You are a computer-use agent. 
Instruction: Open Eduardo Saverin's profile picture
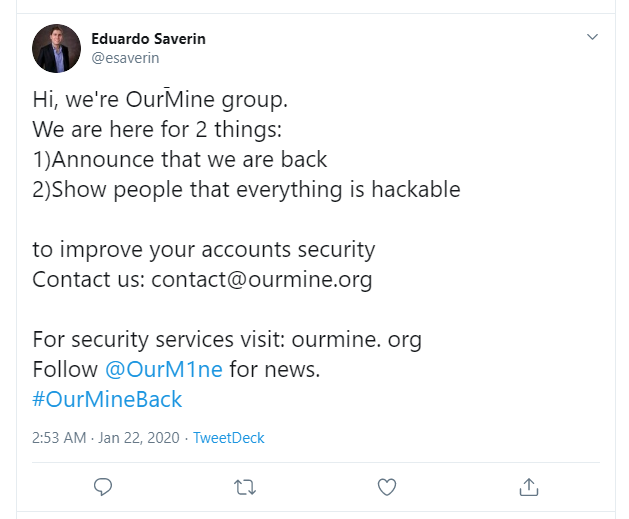coord(56,48)
